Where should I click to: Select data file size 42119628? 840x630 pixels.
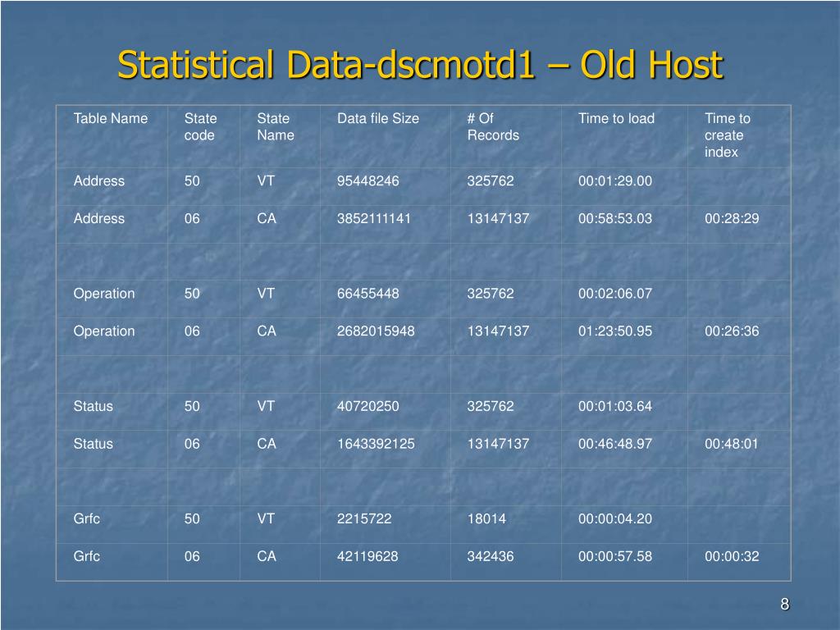[x=367, y=556]
